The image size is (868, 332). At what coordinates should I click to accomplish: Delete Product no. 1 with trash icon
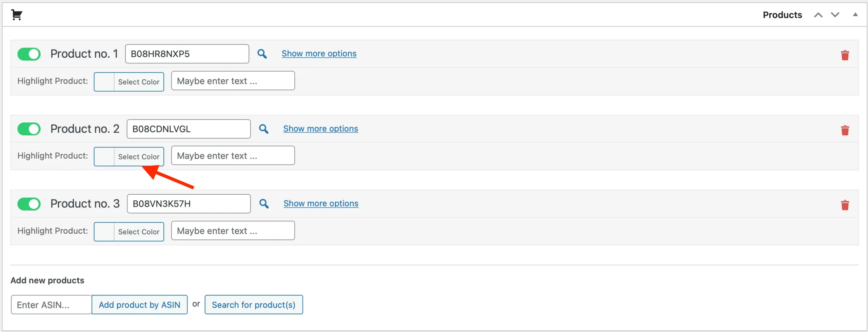pyautogui.click(x=845, y=55)
